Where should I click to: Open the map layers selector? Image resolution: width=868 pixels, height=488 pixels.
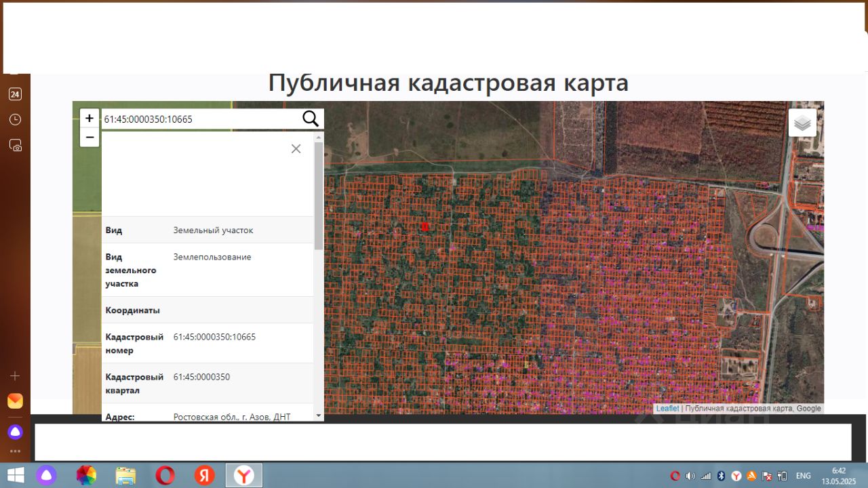(x=803, y=123)
